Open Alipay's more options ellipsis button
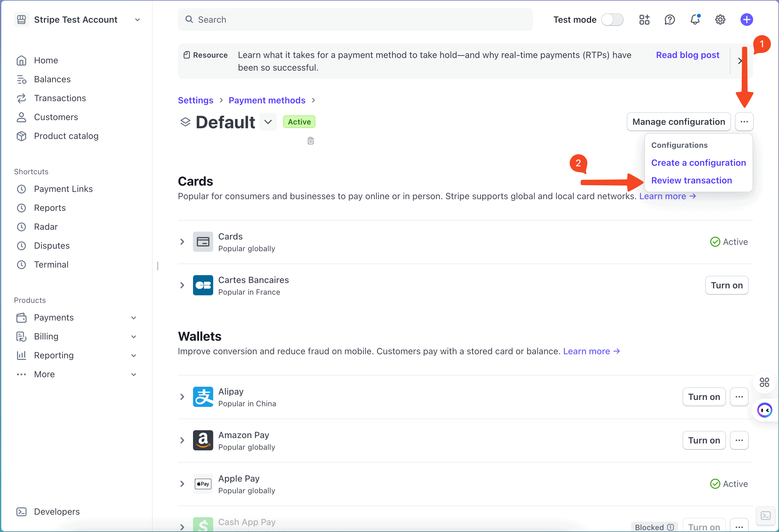The height and width of the screenshot is (532, 779). (x=739, y=397)
